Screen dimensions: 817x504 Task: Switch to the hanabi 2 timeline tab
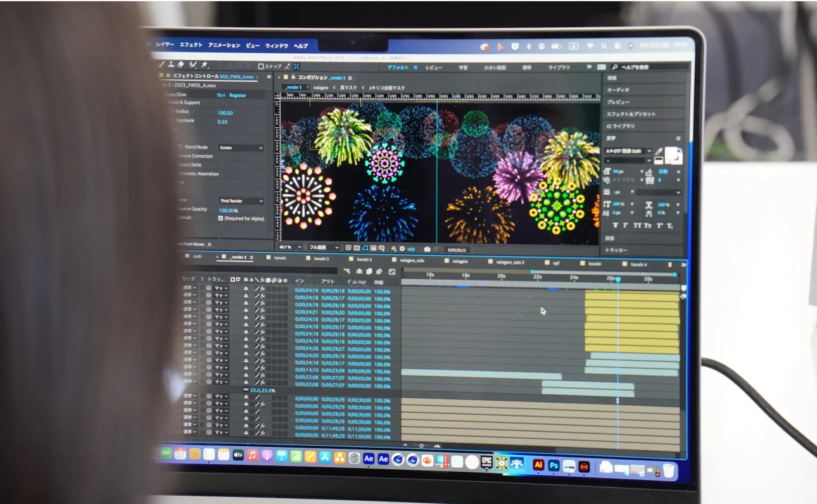(x=321, y=258)
